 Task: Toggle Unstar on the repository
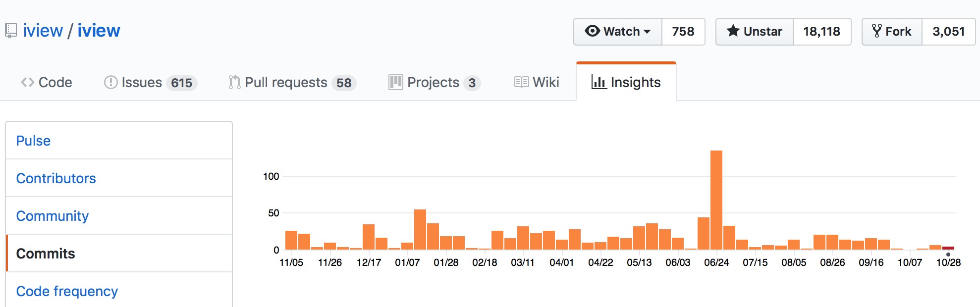coord(755,32)
